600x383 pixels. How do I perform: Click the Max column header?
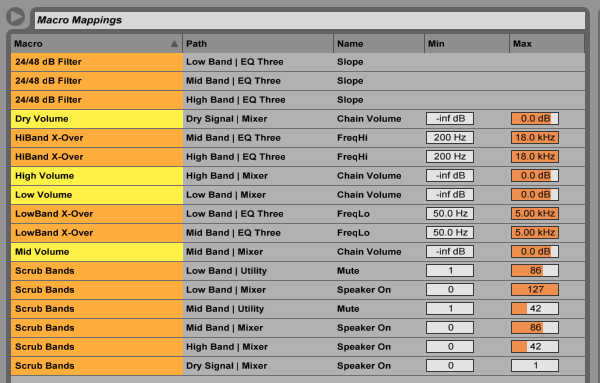pos(547,44)
